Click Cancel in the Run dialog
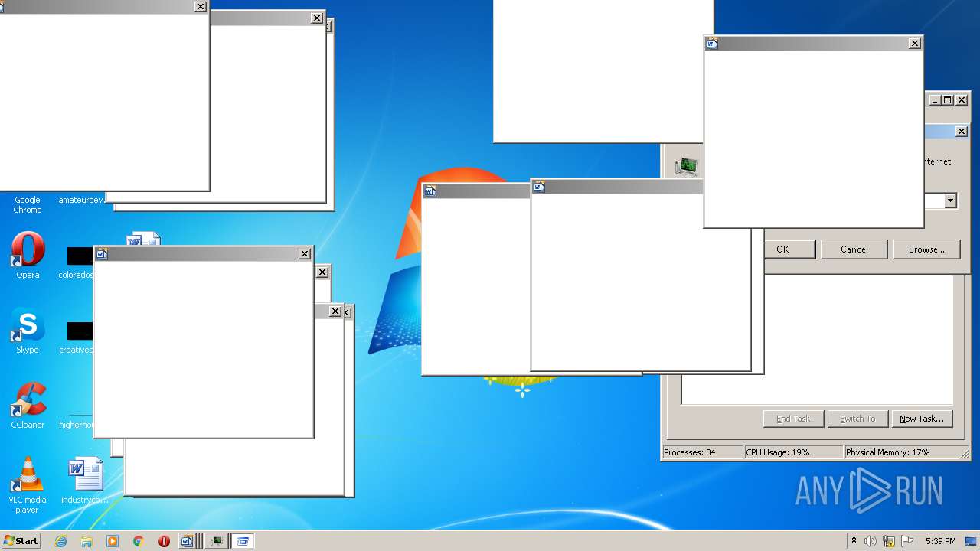Image resolution: width=980 pixels, height=551 pixels. [854, 249]
